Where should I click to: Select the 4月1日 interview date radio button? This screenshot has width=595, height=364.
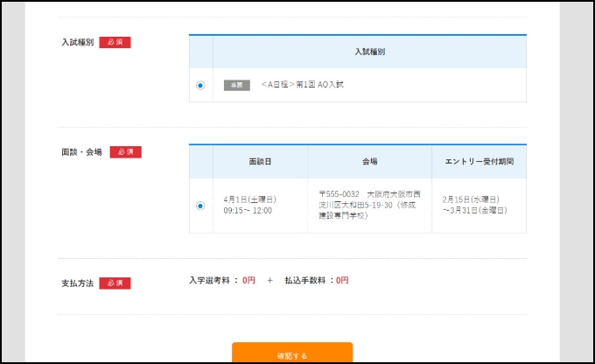[200, 206]
